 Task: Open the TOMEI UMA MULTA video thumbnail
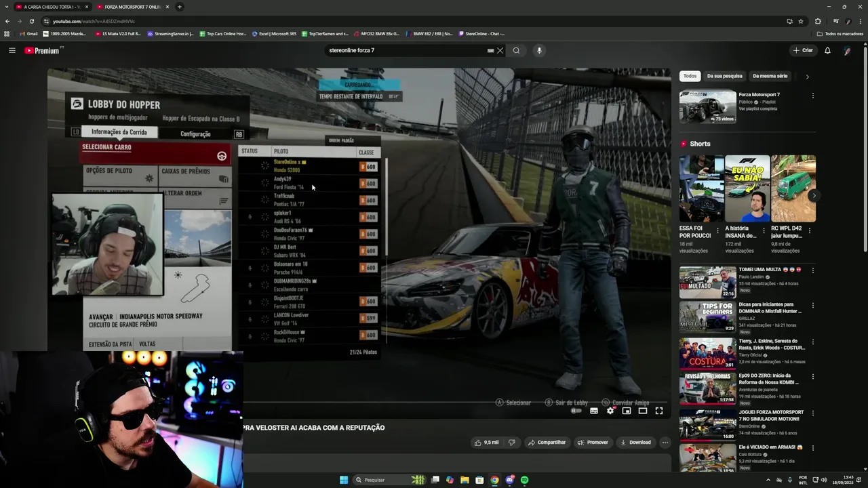tap(707, 283)
